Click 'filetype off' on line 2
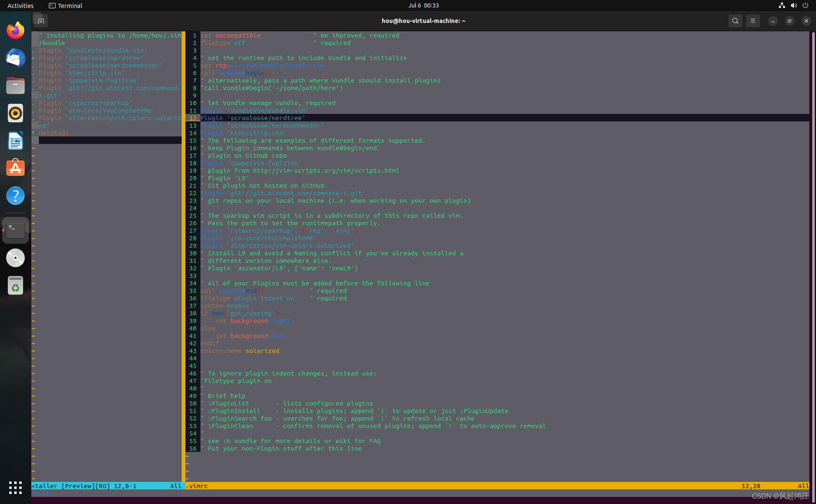This screenshot has width=816, height=504. [x=223, y=43]
